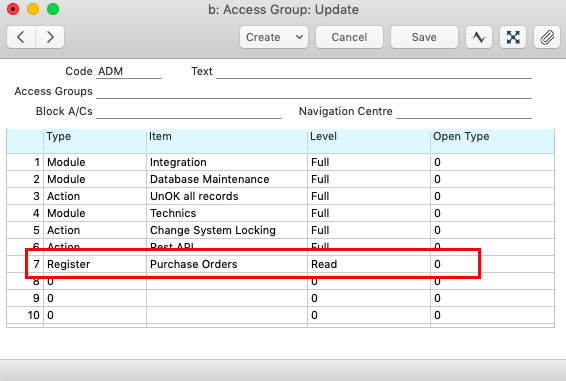Viewport: 566px width, 381px height.
Task: Cancel the access group changes
Action: pos(349,37)
